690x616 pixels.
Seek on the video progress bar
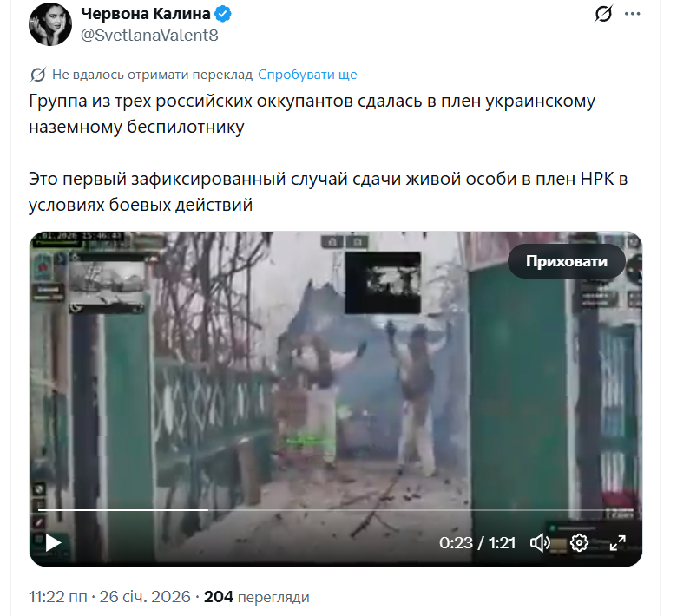coord(335,510)
